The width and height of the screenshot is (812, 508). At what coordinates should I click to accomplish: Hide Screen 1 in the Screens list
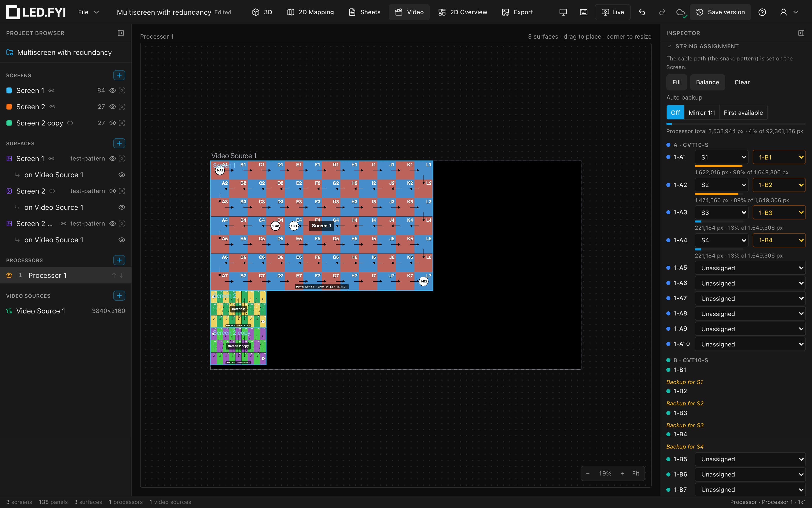113,90
